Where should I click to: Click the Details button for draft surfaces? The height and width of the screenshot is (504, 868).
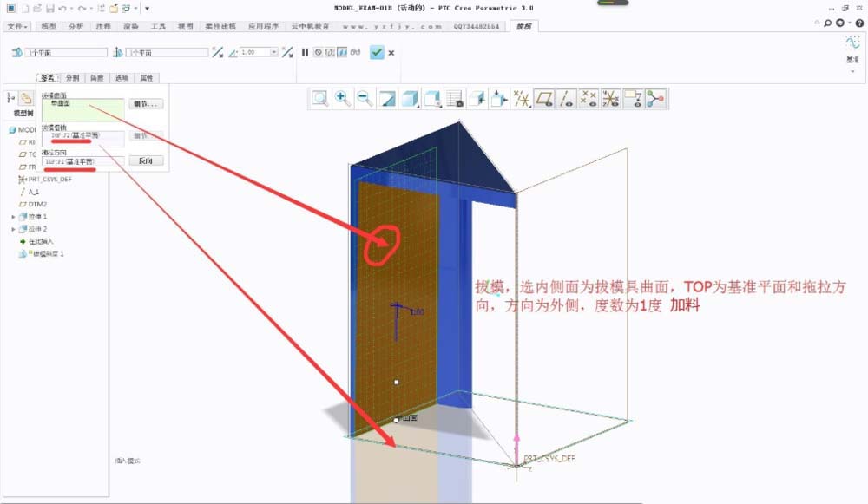coord(146,104)
